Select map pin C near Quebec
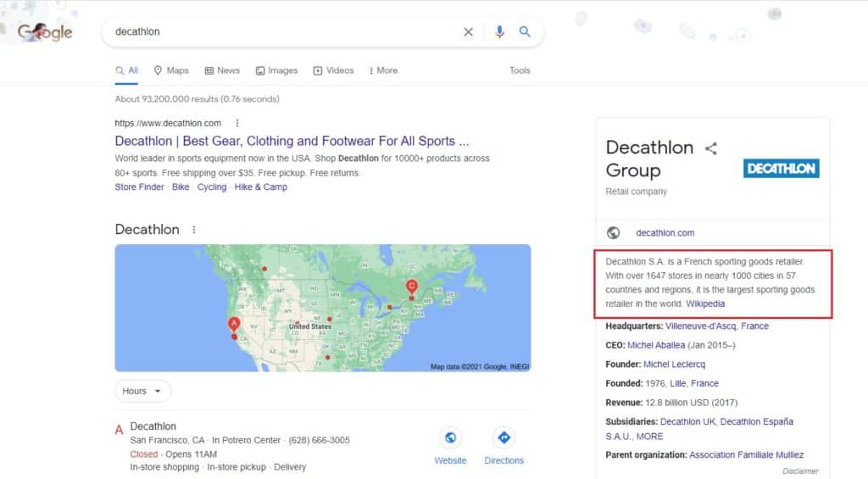 point(411,287)
